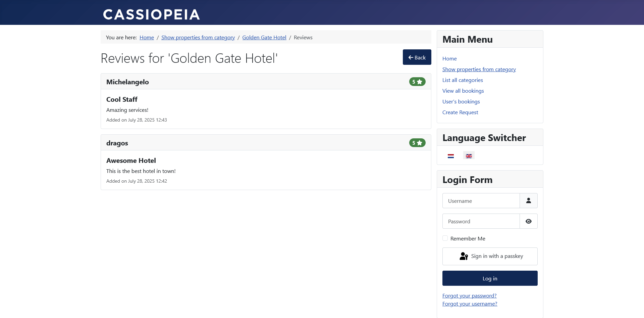This screenshot has width=644, height=318.
Task: Click into the Password input field
Action: tap(481, 221)
